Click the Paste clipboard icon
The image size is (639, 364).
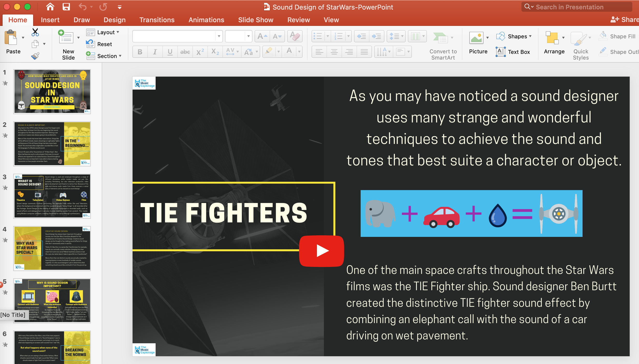click(11, 37)
